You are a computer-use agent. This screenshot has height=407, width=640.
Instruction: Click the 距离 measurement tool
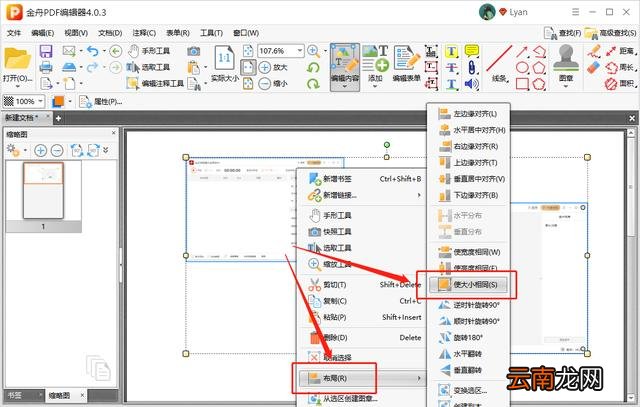(x=620, y=51)
